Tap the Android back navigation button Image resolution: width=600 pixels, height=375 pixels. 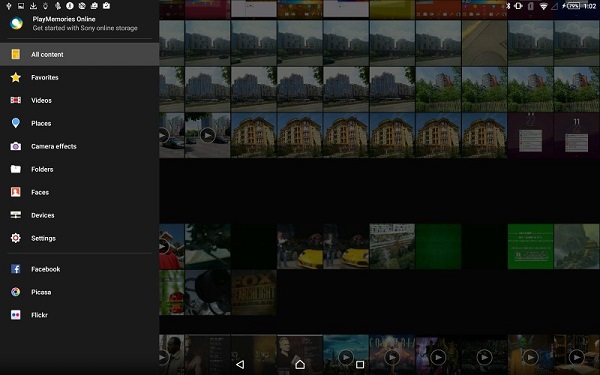(x=240, y=364)
